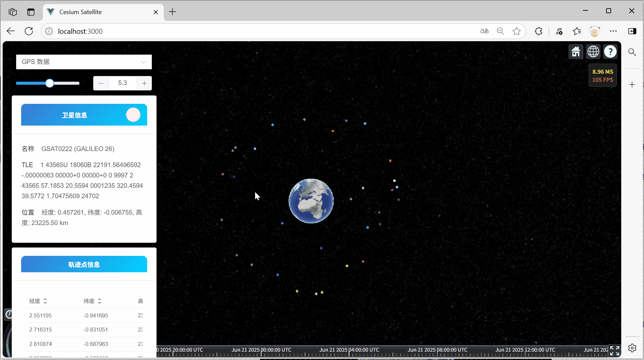View site information for localhost
The height and width of the screenshot is (360, 644).
click(x=49, y=31)
